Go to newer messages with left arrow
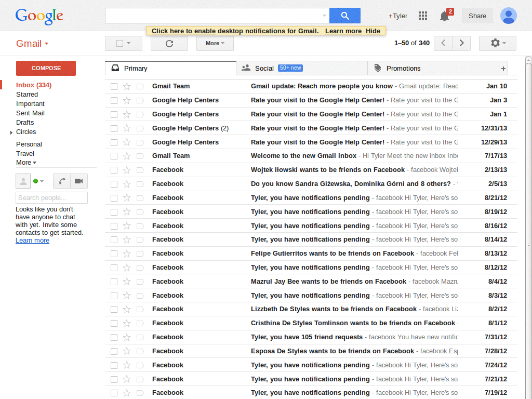This screenshot has height=399, width=532. pos(443,43)
